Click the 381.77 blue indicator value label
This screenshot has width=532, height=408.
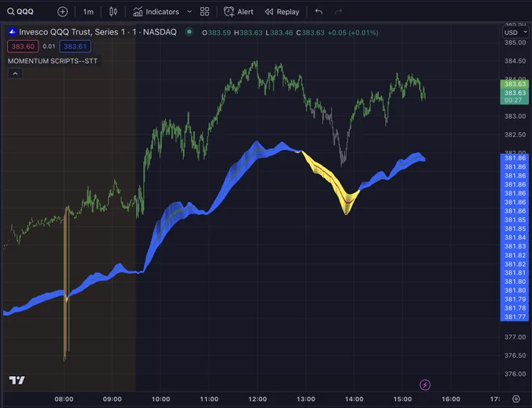point(515,317)
